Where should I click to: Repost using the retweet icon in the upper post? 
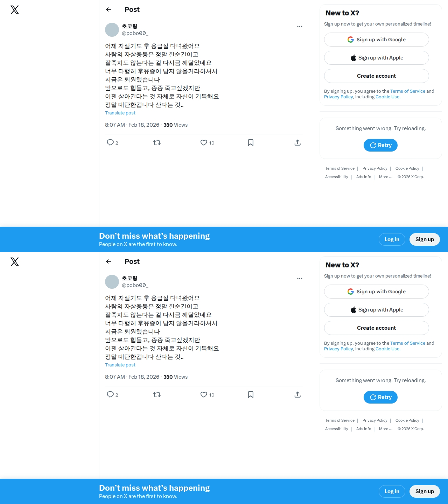click(x=157, y=142)
